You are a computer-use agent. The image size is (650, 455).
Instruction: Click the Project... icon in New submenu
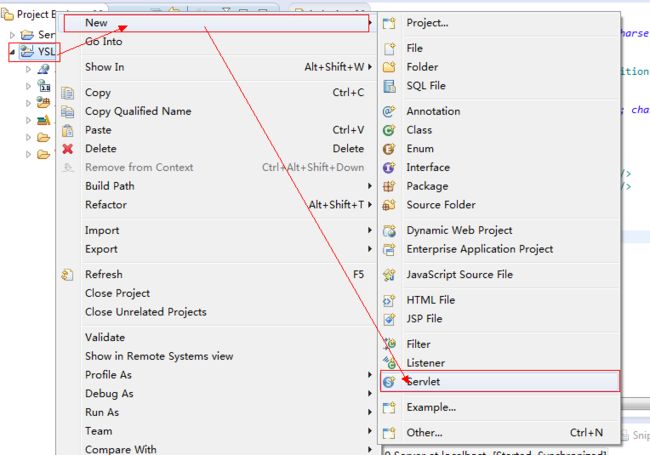(389, 23)
